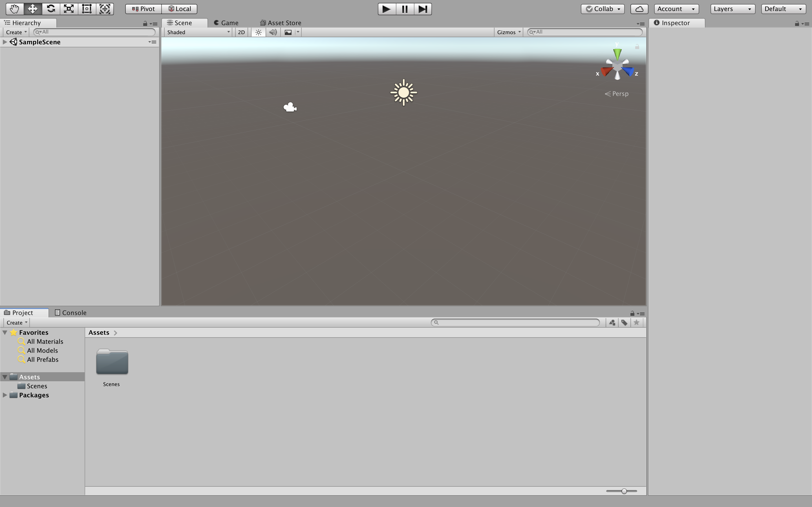Lock scene view gizmo rotation
Screen dimensions: 812x507
point(637,47)
